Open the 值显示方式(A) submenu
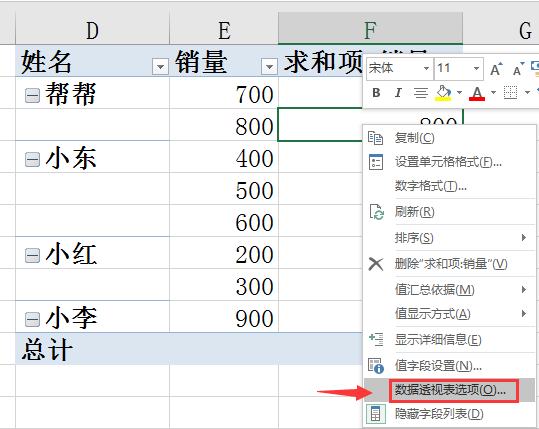Viewport: 539px width, 429px height. click(450, 314)
